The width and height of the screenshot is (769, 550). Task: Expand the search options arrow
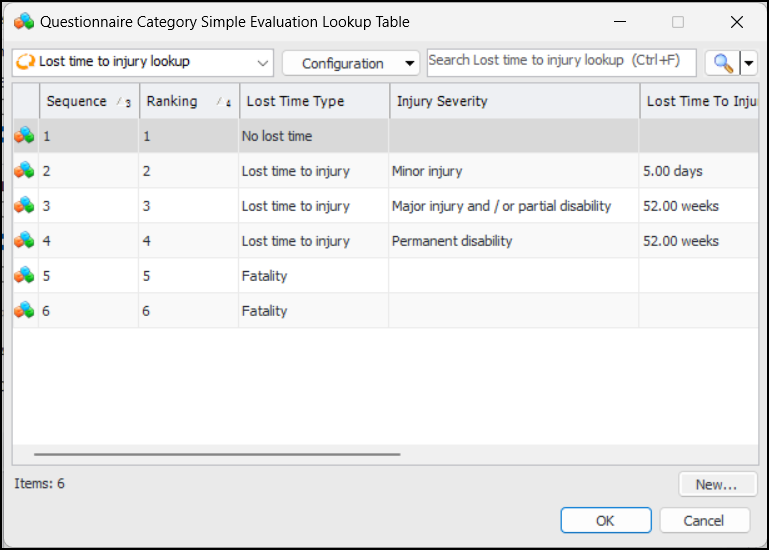[748, 63]
